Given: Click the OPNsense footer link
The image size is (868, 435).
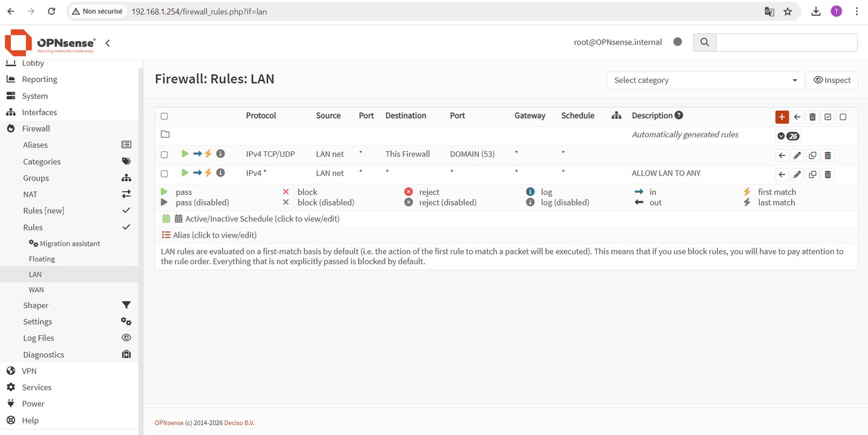Looking at the screenshot, I should click(169, 423).
